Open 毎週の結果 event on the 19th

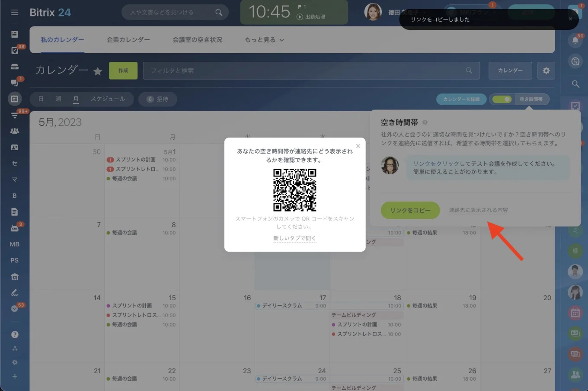point(442,306)
